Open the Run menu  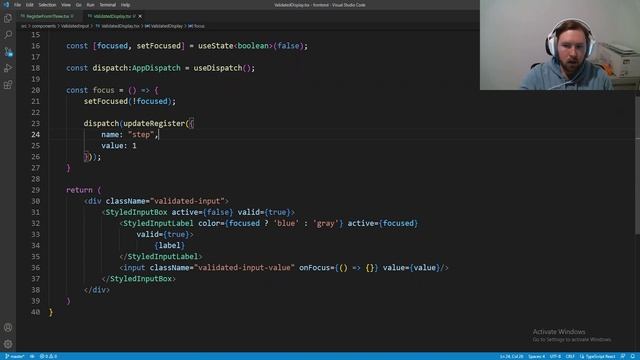click(x=90, y=5)
